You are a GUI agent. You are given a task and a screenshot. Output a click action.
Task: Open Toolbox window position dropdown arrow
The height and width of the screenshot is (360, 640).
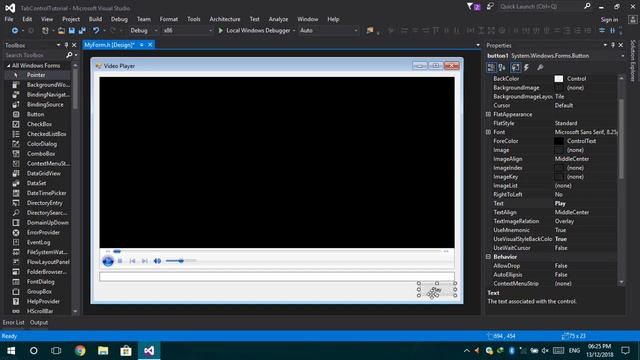click(x=58, y=45)
